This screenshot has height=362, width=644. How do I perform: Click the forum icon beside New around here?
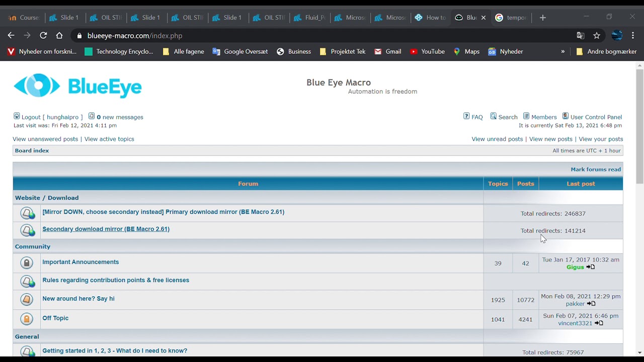[27, 300]
